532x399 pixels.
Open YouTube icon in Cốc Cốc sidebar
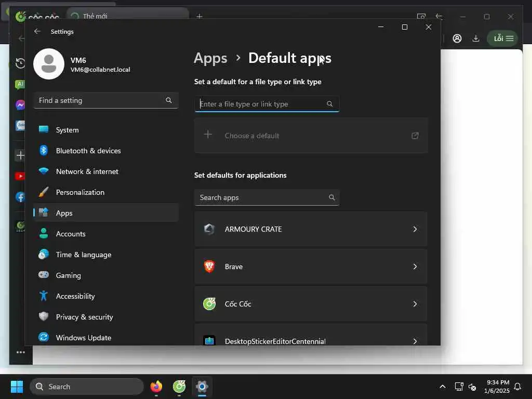20,176
